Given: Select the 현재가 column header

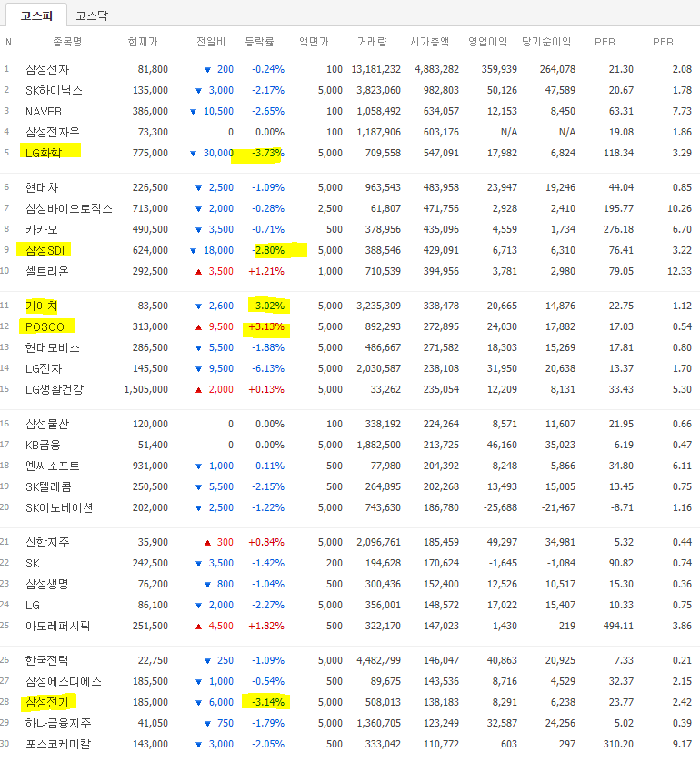Looking at the screenshot, I should (143, 42).
